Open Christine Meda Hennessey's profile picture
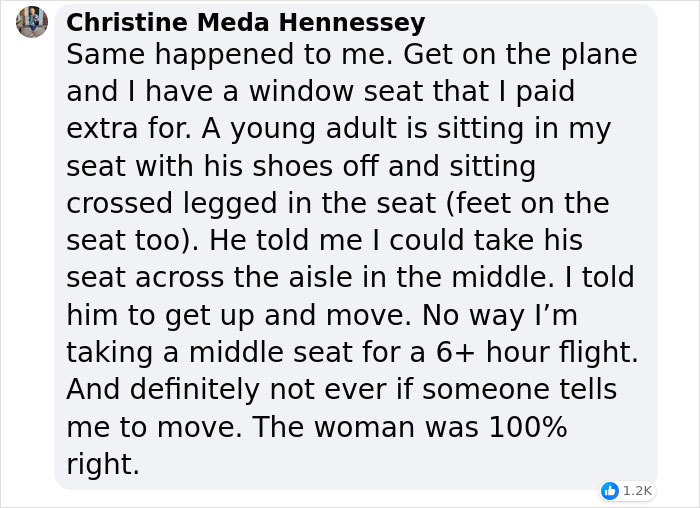The width and height of the screenshot is (700, 508). pos(32,21)
